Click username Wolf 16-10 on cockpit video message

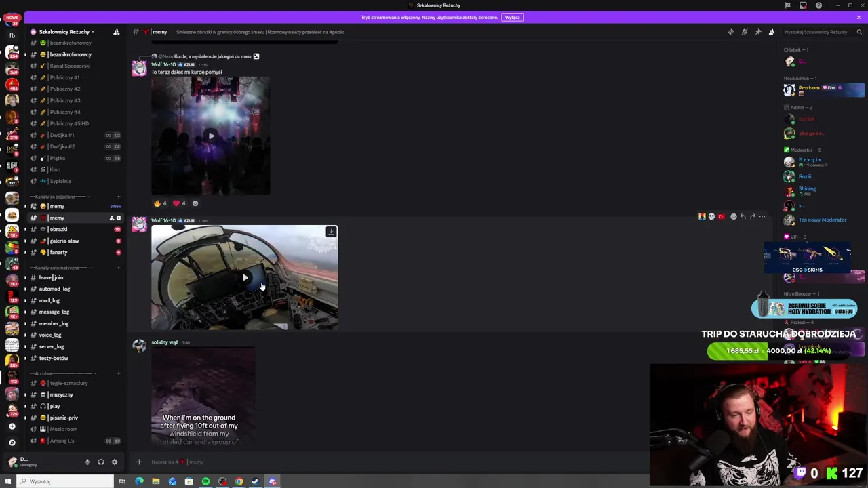pos(163,220)
